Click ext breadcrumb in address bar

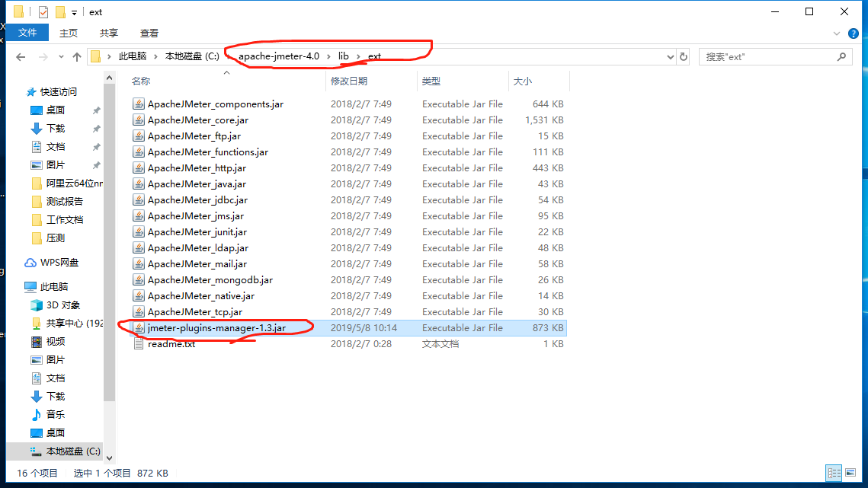374,56
